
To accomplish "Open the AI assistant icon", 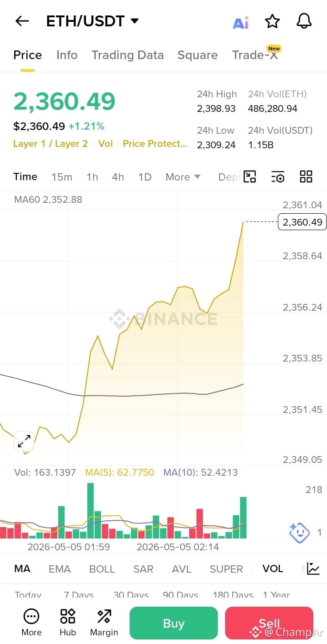I will tap(241, 22).
